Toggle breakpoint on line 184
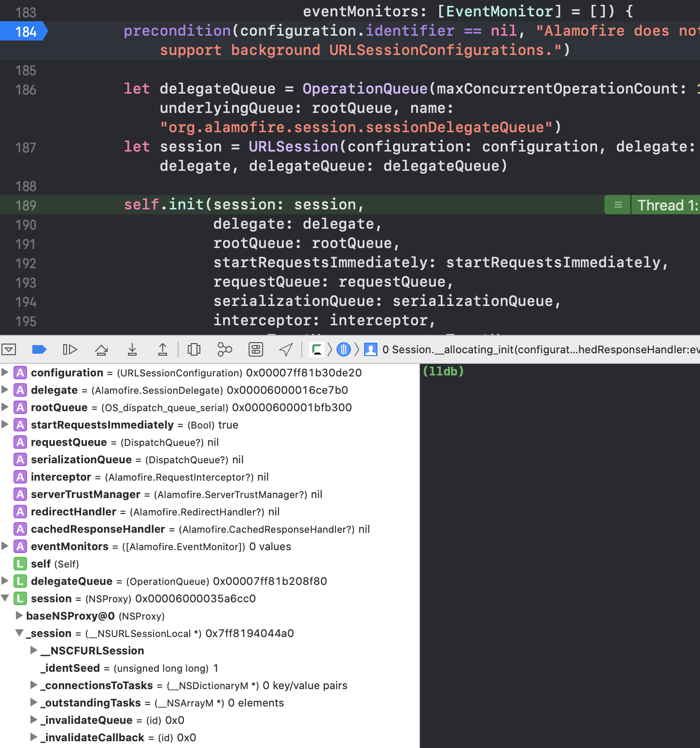This screenshot has width=700, height=748. click(23, 31)
